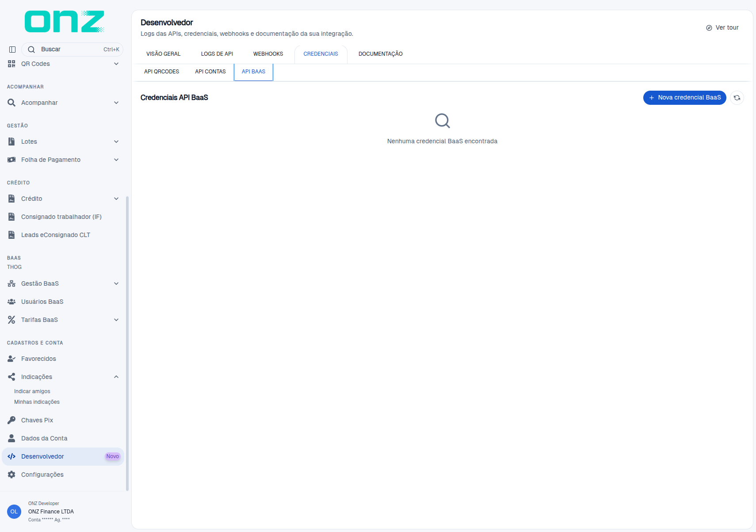Collapse the Indicações submenu chevron
Image resolution: width=756 pixels, height=532 pixels.
tap(116, 377)
